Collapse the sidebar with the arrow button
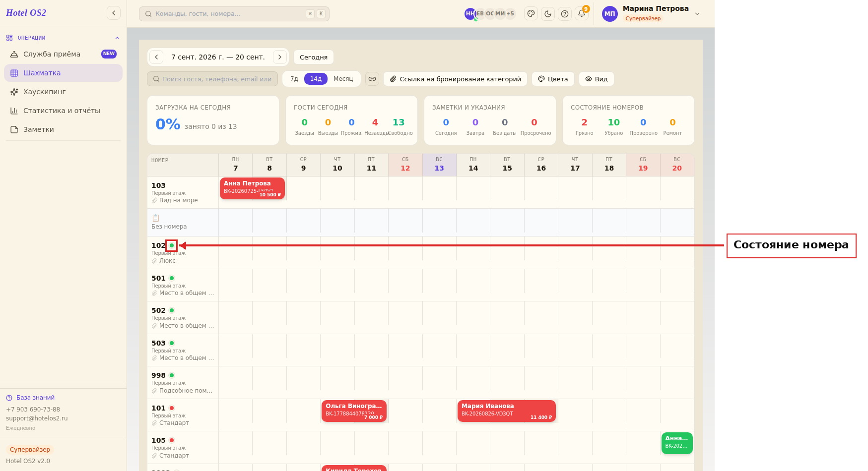The height and width of the screenshot is (471, 868). click(114, 13)
